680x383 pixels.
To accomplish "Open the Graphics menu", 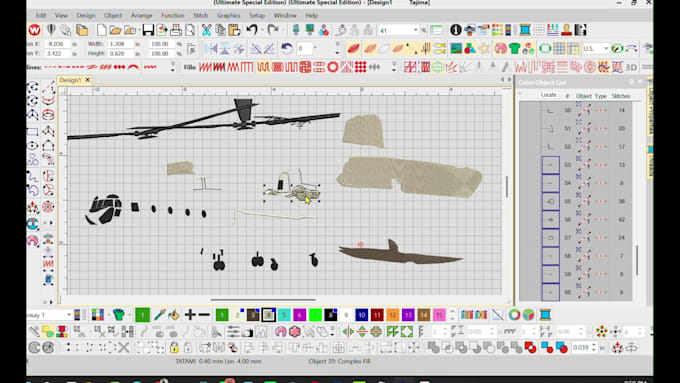I will (x=229, y=15).
